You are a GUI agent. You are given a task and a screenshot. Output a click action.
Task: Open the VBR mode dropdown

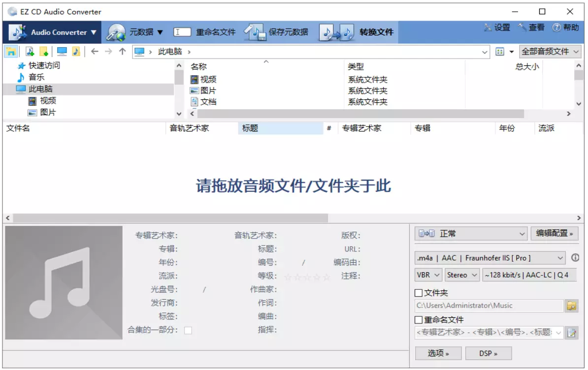(x=428, y=275)
